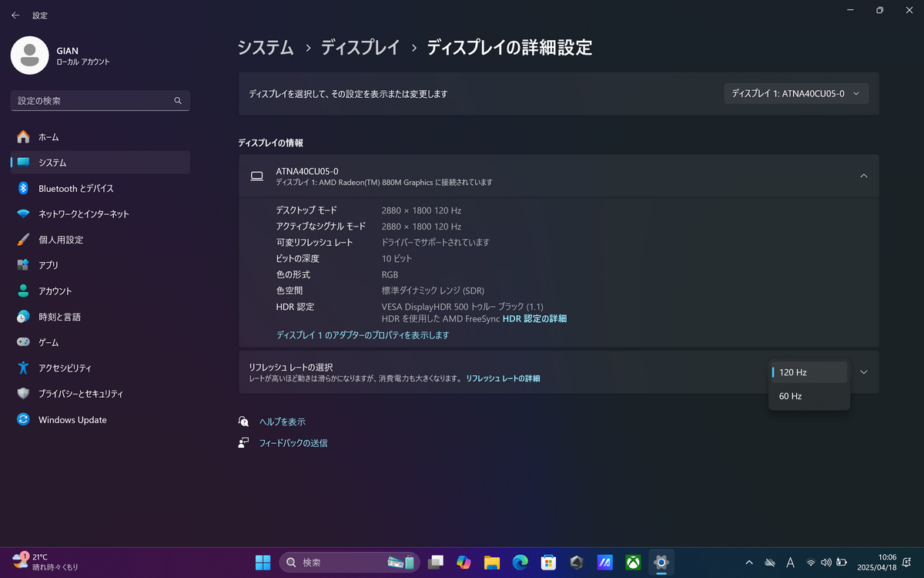This screenshot has height=578, width=924.
Task: Click the taskbar 検索 search box
Action: tap(350, 563)
